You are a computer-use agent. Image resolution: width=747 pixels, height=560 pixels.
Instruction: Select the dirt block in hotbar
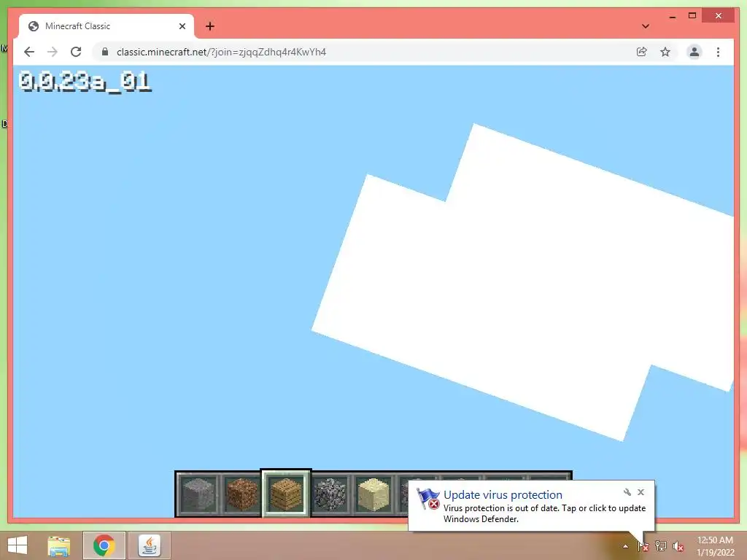(241, 494)
